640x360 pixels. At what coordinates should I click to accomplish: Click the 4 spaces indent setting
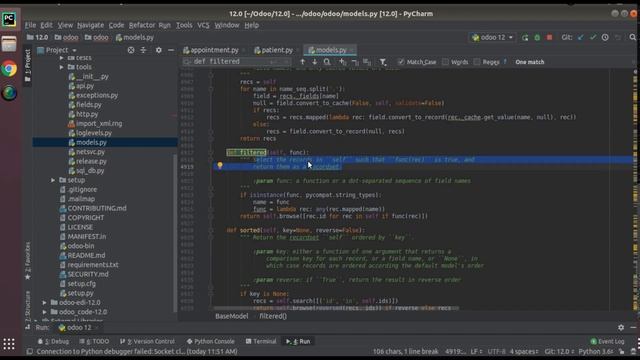(x=524, y=351)
